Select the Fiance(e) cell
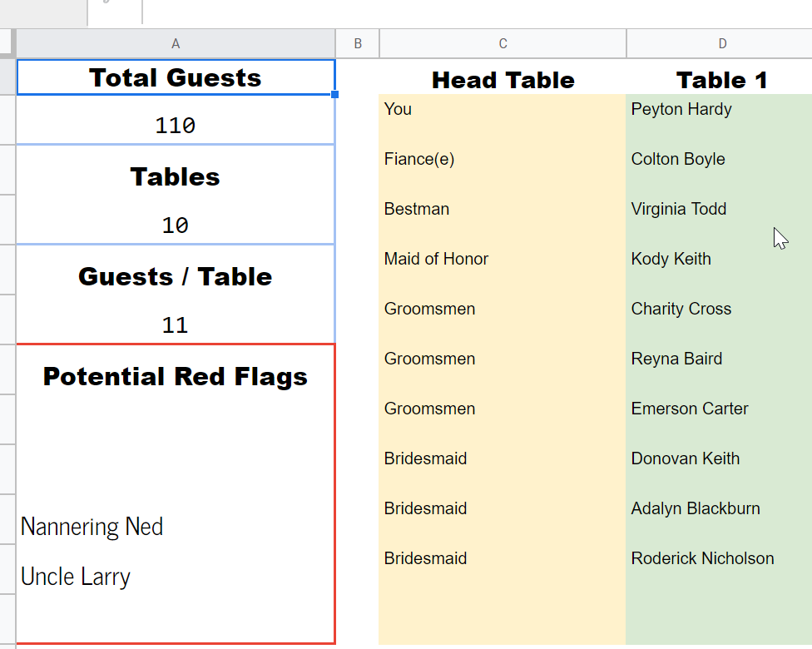Screen dimensions: 812x649 (503, 158)
